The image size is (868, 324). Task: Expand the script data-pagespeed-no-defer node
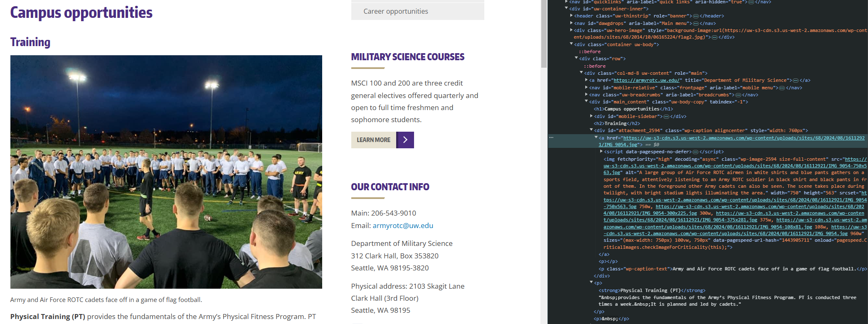pyautogui.click(x=601, y=152)
